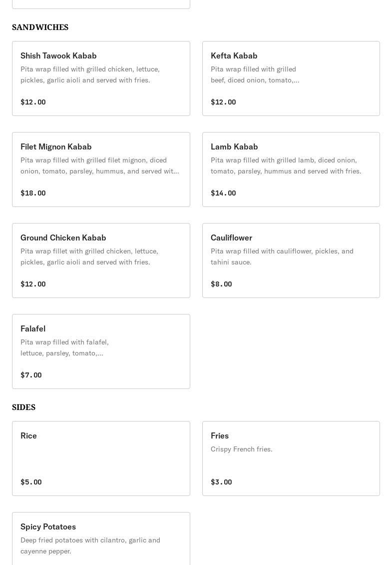Select the Ground Chicken Kabab card
Image resolution: width=392 pixels, height=565 pixels.
click(x=101, y=260)
